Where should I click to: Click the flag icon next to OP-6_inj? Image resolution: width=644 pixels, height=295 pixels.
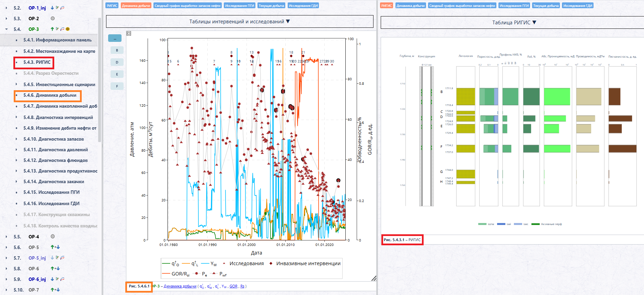pyautogui.click(x=57, y=279)
